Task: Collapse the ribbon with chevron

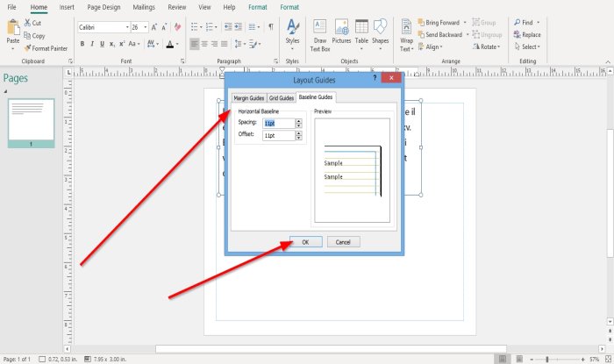Action: (608, 61)
